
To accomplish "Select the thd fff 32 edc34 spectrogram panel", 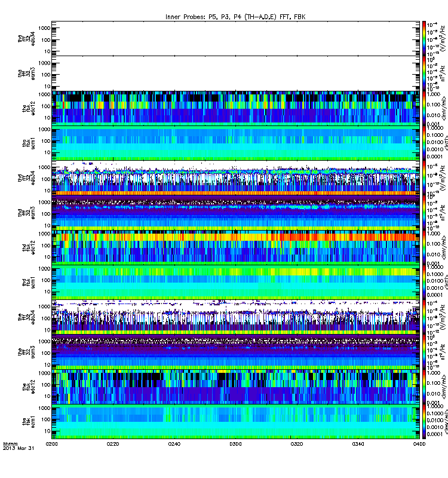I will (x=235, y=178).
